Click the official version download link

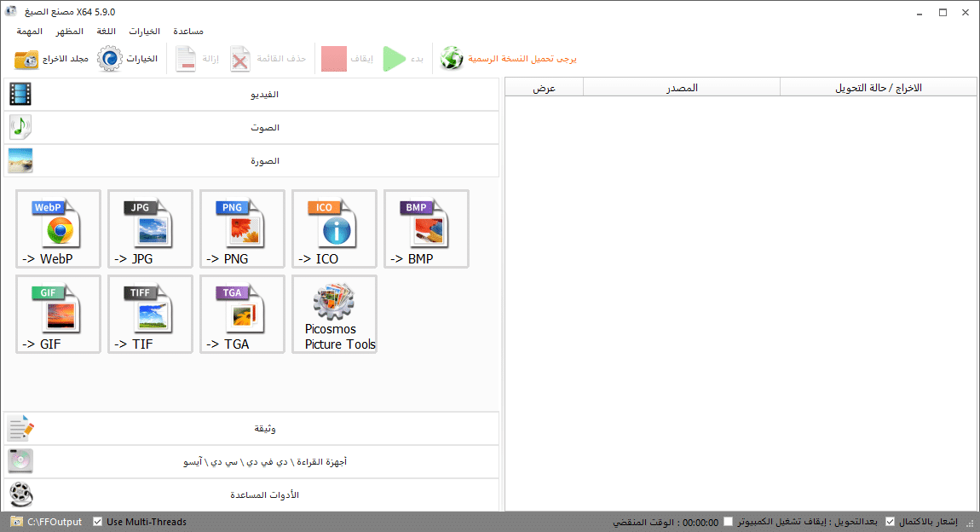tap(509, 59)
